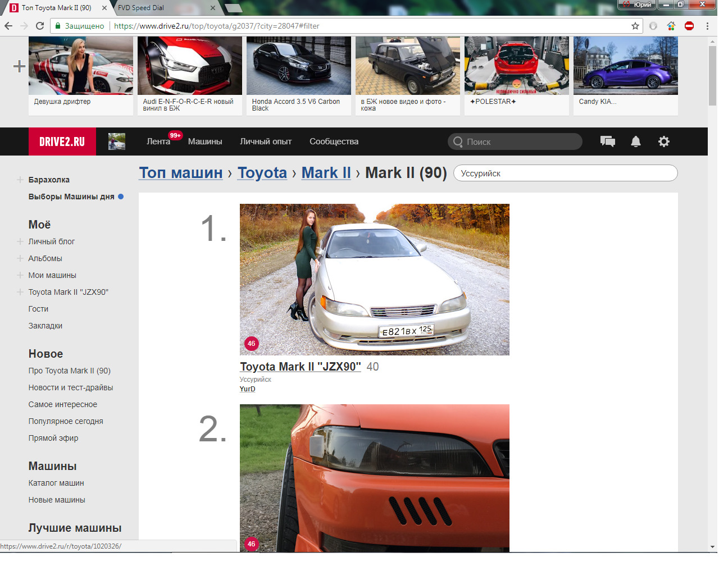The width and height of the screenshot is (728, 566).
Task: Reload the page with the refresh icon
Action: tap(40, 26)
